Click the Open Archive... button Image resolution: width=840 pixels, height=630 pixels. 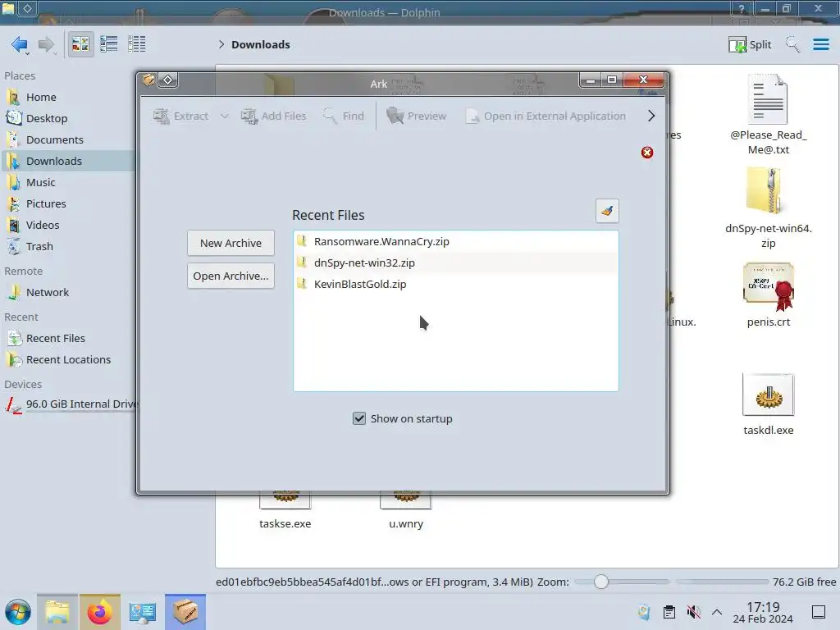click(231, 276)
